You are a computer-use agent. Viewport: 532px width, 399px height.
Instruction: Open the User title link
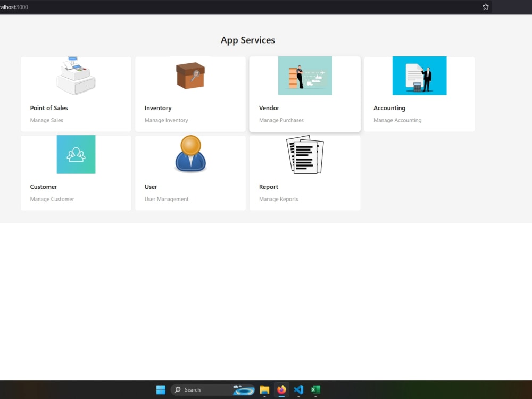tap(151, 187)
